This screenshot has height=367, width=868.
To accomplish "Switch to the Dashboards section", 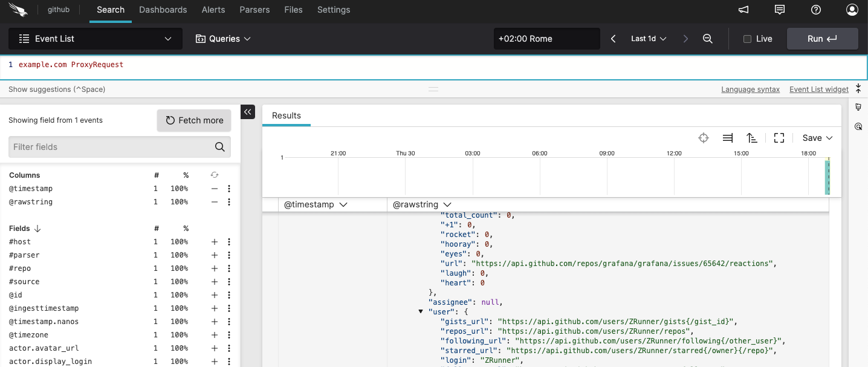I will click(x=163, y=10).
